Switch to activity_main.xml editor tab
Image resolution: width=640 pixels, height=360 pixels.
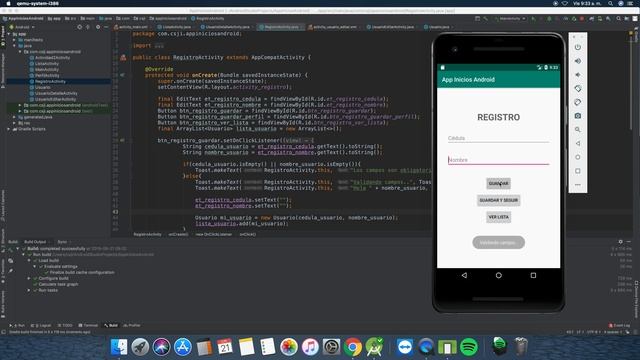(133, 27)
